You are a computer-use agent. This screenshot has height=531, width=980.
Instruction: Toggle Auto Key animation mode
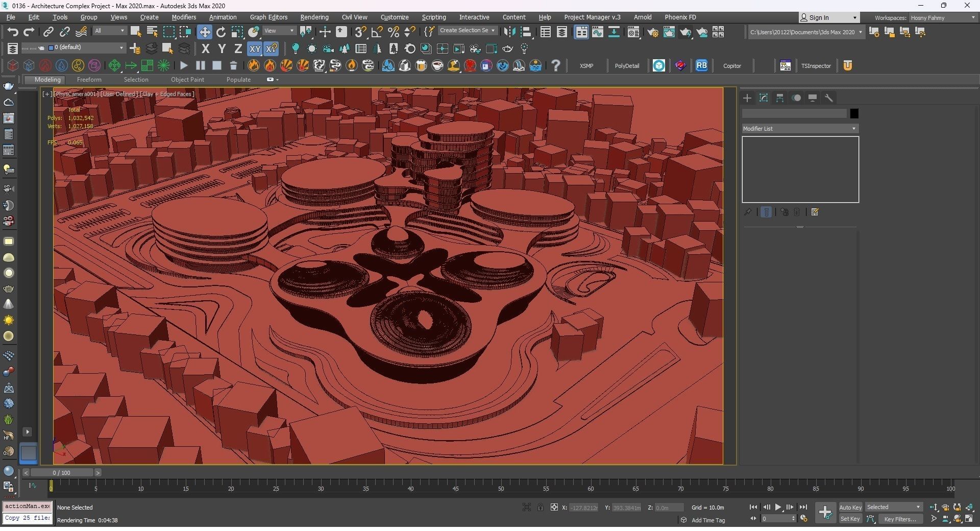850,507
